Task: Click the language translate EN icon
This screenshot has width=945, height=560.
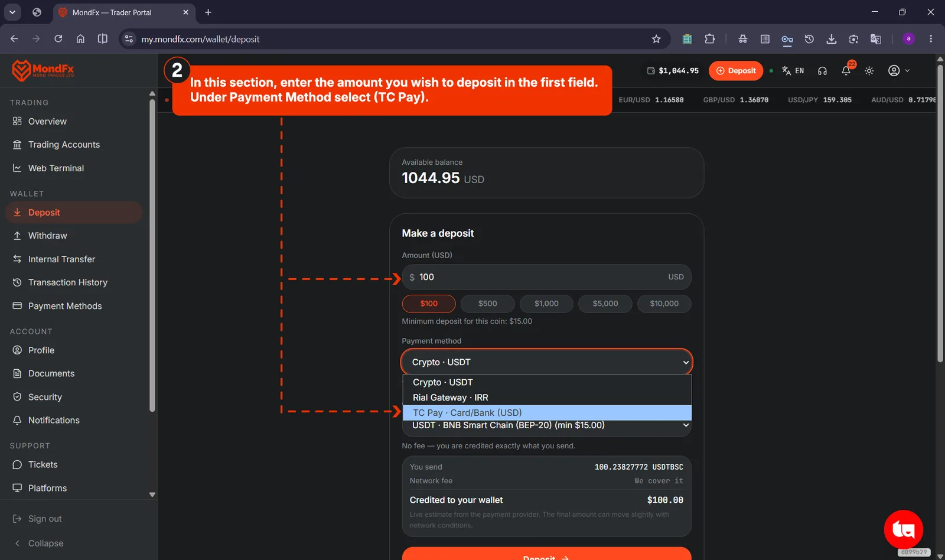Action: pyautogui.click(x=793, y=71)
